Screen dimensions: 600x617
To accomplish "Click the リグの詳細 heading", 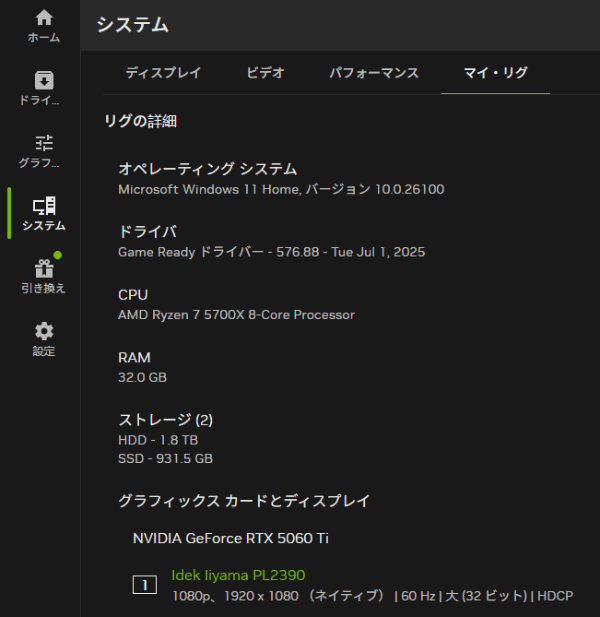I will point(140,121).
